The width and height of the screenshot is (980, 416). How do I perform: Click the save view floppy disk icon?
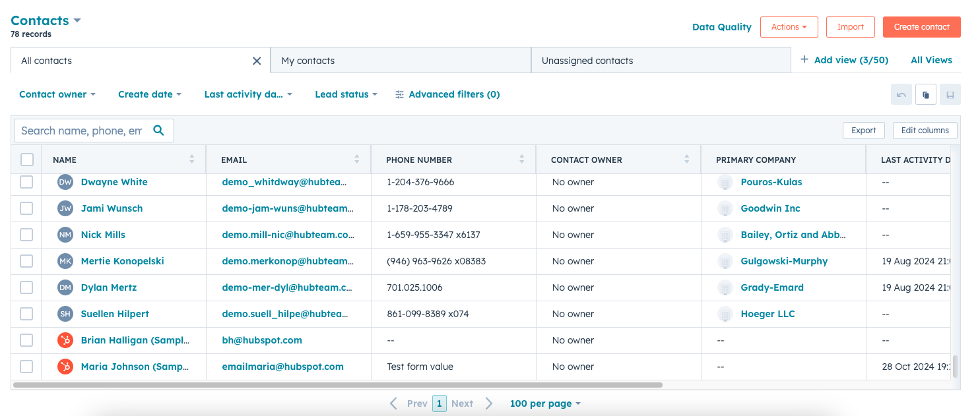[950, 94]
